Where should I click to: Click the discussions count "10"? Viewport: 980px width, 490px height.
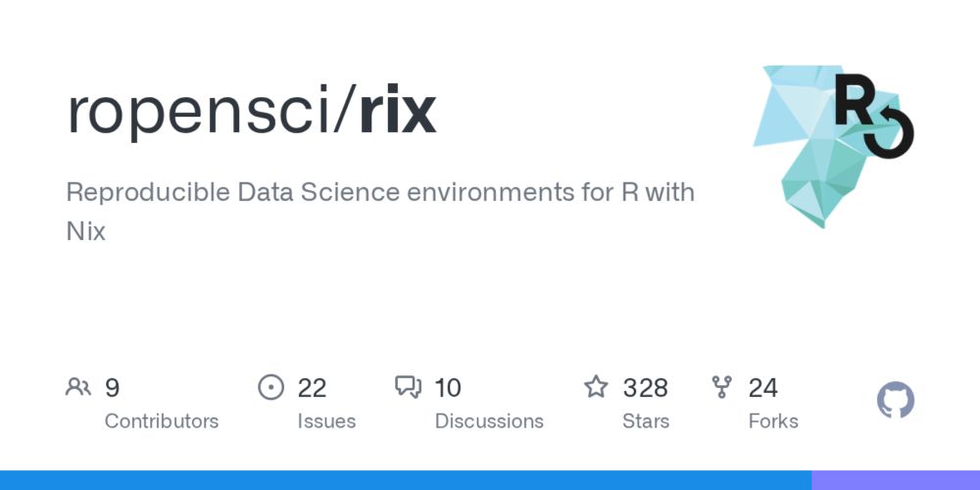pos(448,388)
